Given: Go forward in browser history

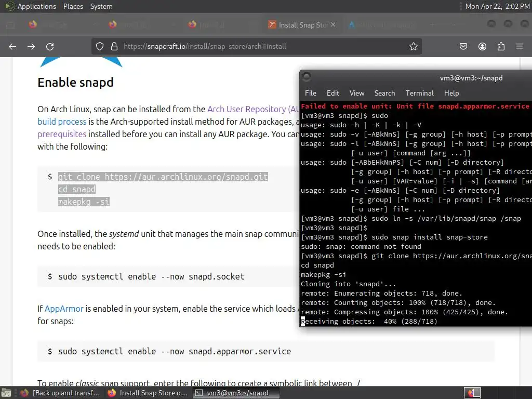Looking at the screenshot, I should click(x=31, y=46).
